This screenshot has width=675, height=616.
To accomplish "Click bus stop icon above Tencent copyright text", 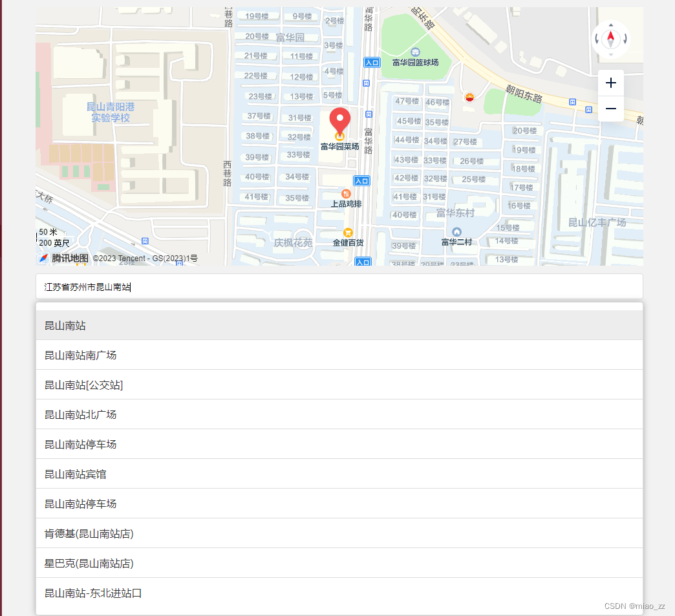I will tap(145, 241).
